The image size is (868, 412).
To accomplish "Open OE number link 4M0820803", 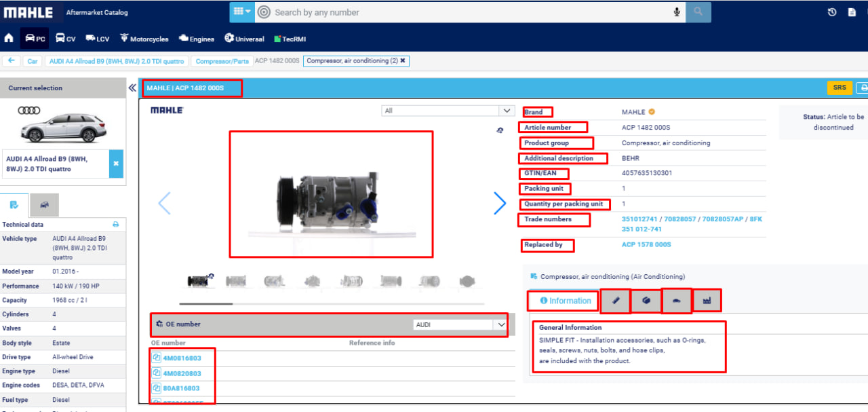I will 182,373.
